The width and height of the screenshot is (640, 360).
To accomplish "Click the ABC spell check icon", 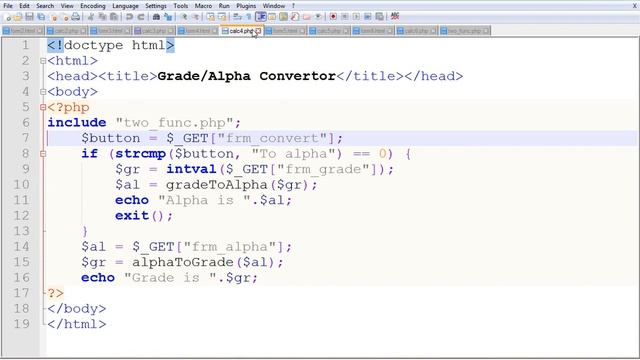I will [x=394, y=16].
